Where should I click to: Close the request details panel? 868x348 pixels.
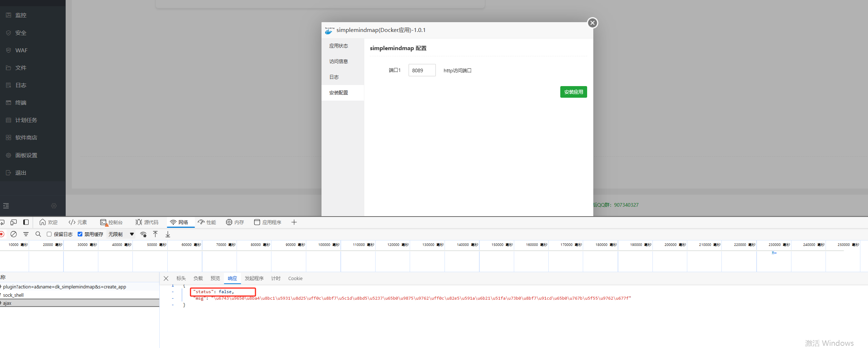pyautogui.click(x=166, y=278)
